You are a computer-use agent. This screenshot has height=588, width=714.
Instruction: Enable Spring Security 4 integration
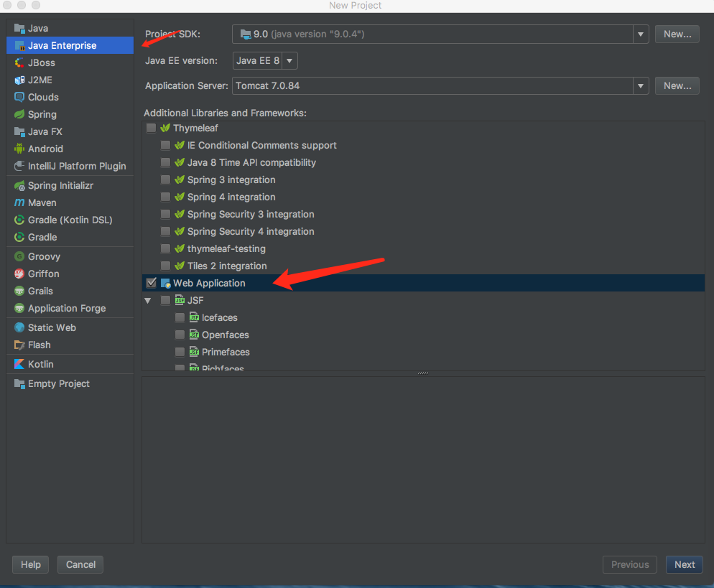coord(166,232)
